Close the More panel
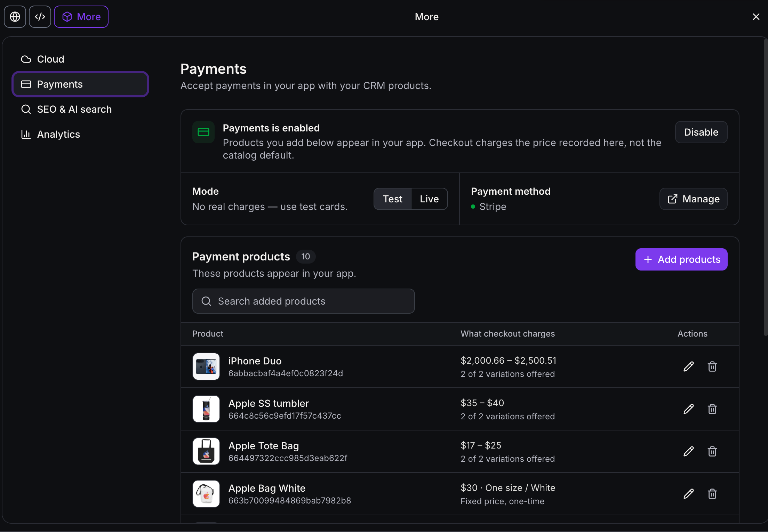 point(756,17)
